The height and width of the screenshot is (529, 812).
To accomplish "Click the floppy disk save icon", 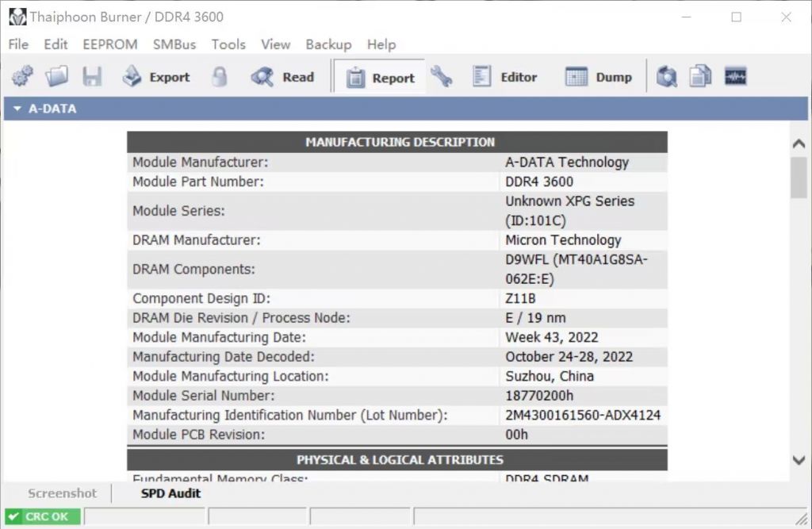I will coord(92,77).
